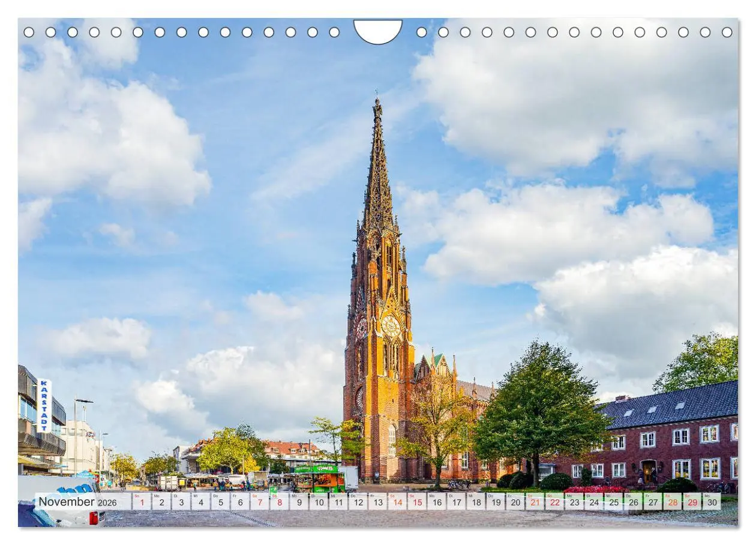
Task: Select calendar day 26
Action: point(633,502)
